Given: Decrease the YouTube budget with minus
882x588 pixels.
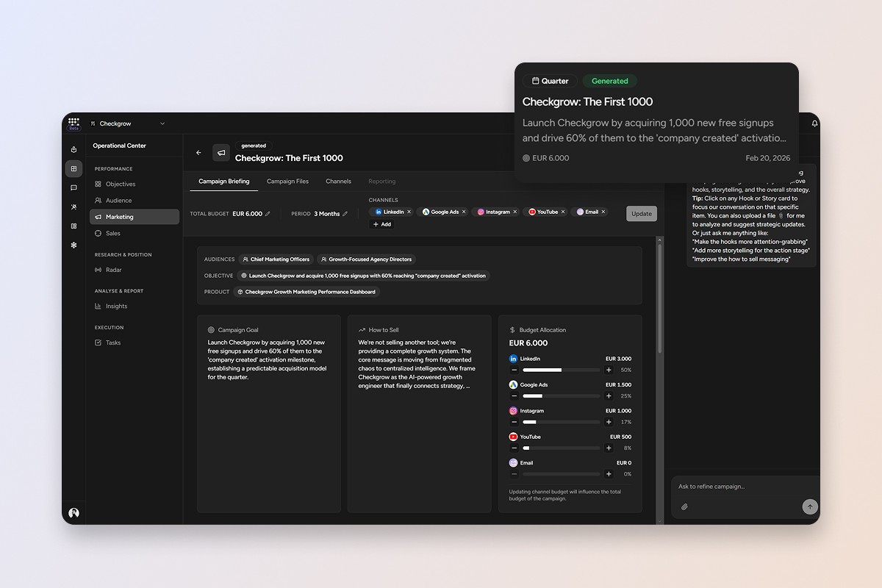Looking at the screenshot, I should pyautogui.click(x=514, y=448).
